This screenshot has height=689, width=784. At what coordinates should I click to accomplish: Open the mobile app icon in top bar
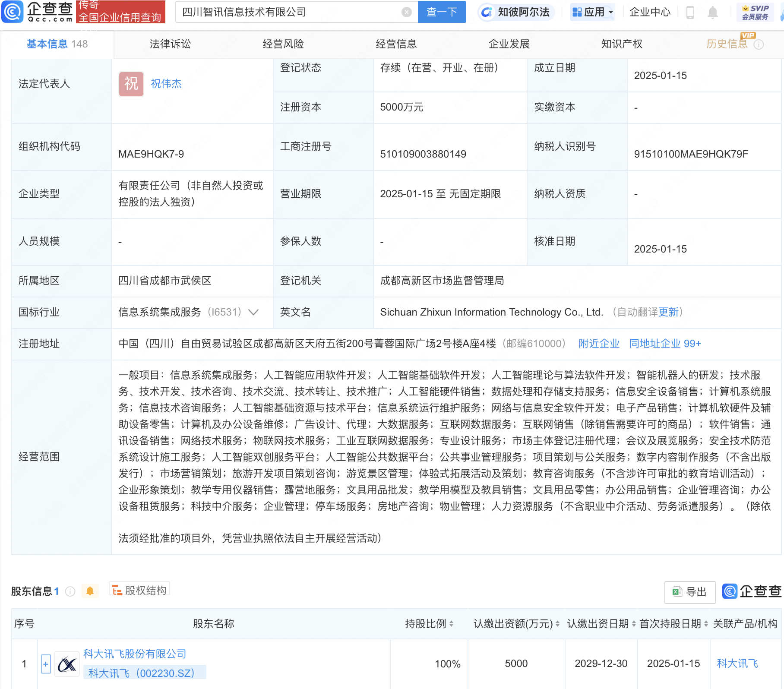click(689, 13)
